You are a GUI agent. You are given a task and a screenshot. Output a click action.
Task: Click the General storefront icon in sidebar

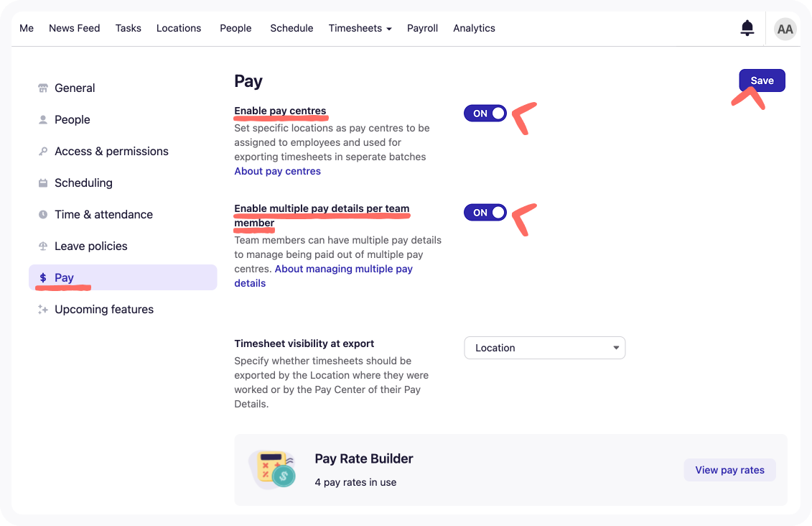[43, 88]
